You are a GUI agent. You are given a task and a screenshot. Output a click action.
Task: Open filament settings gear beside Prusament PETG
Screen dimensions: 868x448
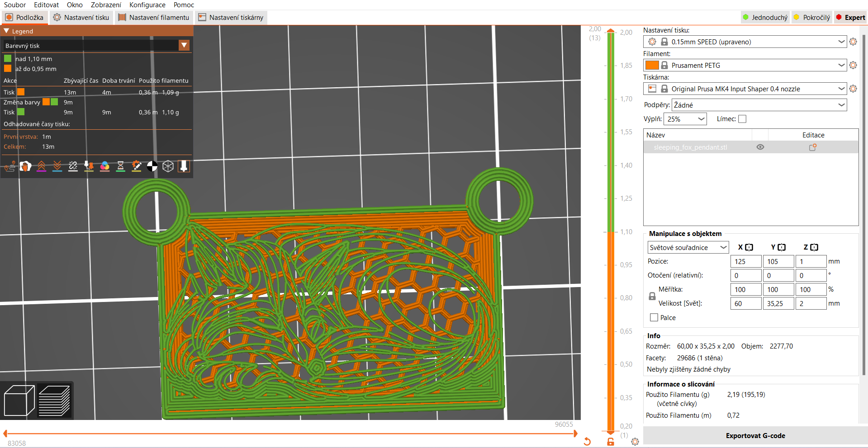coord(853,65)
